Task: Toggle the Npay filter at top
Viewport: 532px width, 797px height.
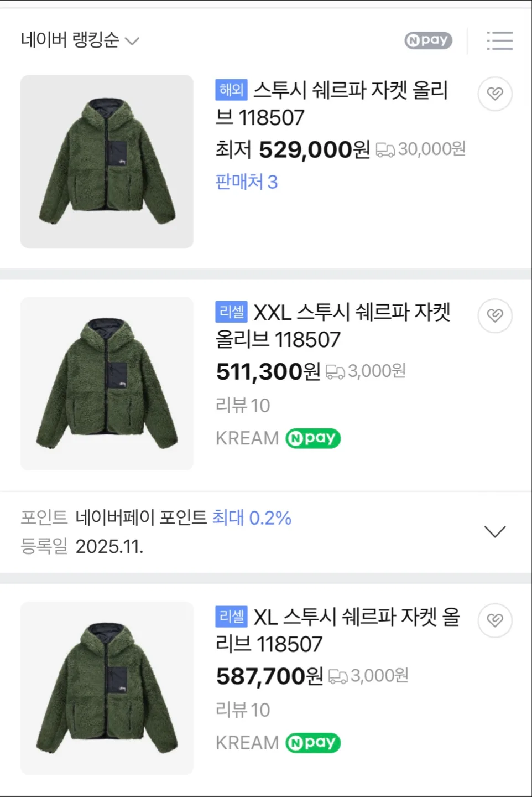Action: coord(428,40)
